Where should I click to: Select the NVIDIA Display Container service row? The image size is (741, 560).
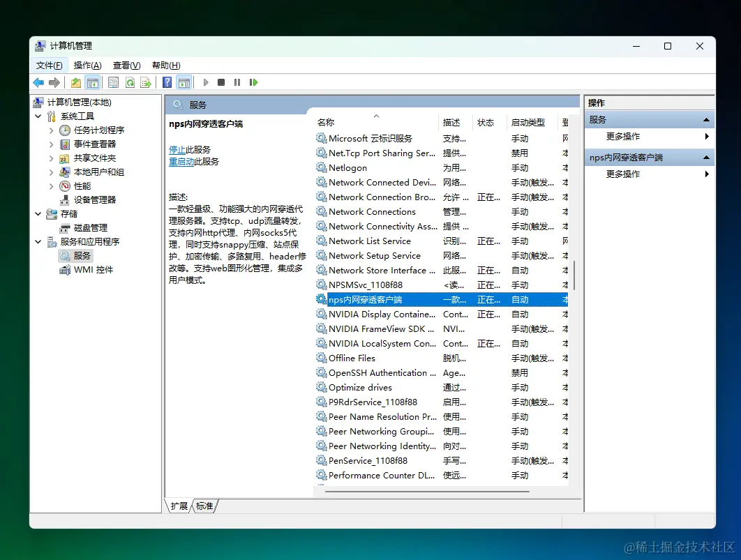tap(442, 315)
